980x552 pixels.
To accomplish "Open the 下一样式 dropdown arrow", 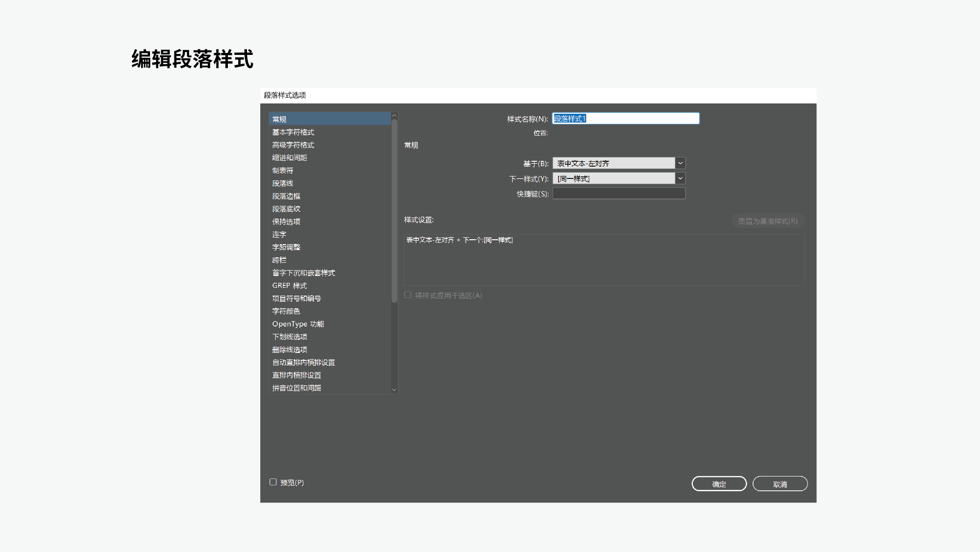I will pyautogui.click(x=680, y=178).
